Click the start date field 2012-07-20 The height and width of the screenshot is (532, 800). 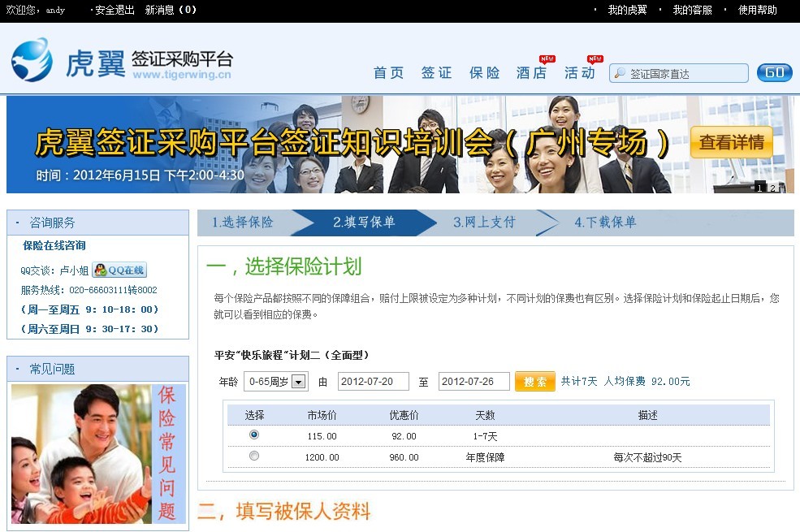[x=373, y=382]
